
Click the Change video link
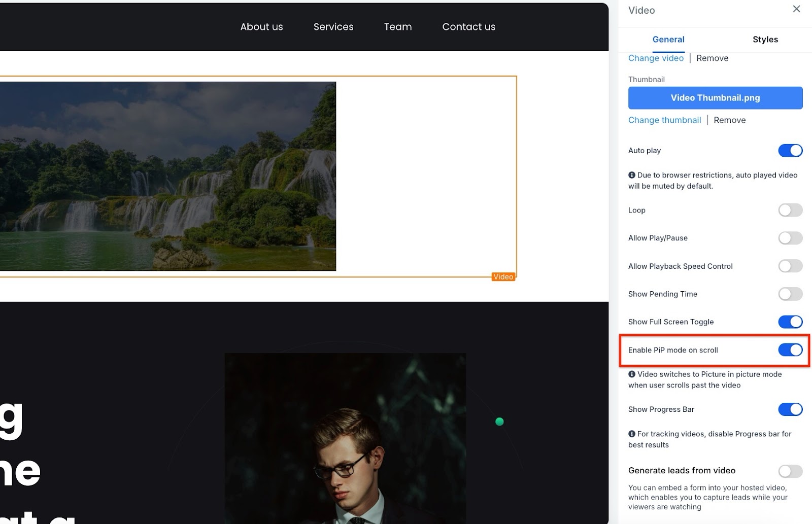656,58
